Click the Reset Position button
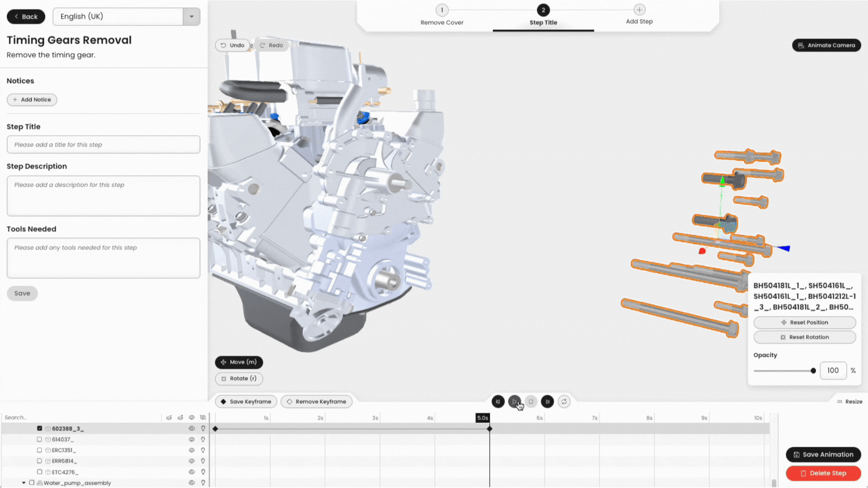868x488 pixels. click(804, 322)
